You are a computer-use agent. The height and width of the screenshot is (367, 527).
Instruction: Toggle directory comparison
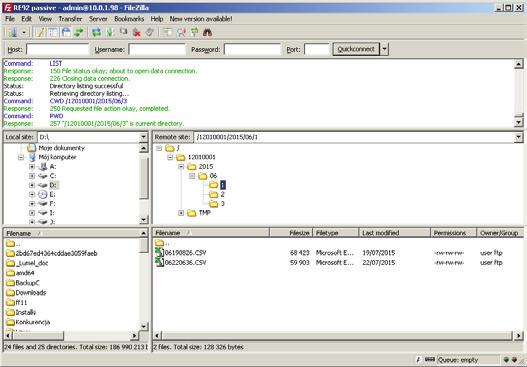181,32
